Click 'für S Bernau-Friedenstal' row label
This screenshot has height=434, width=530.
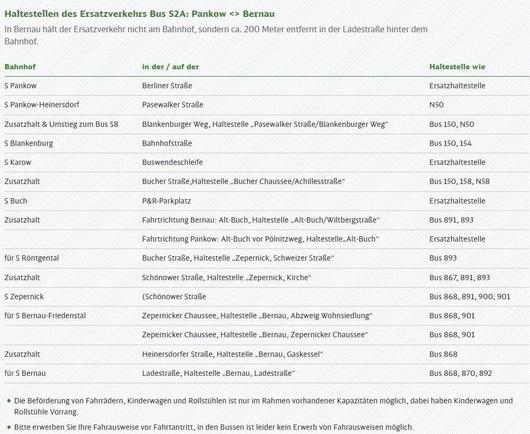45,316
